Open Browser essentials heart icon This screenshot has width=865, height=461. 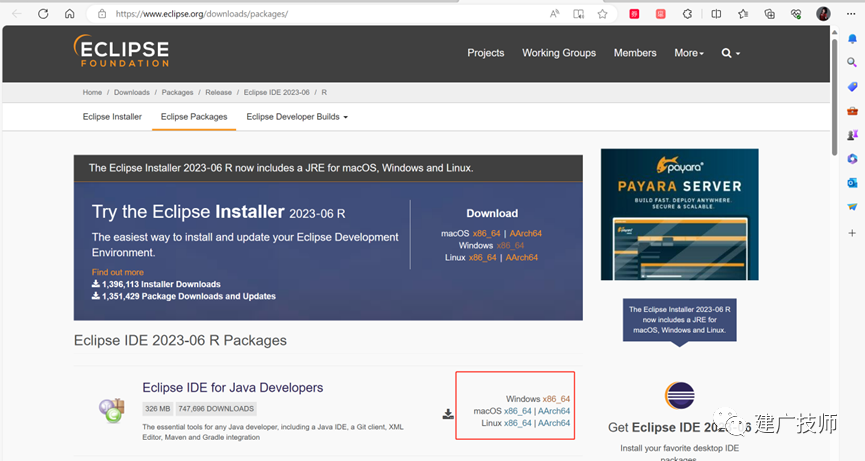coord(796,14)
